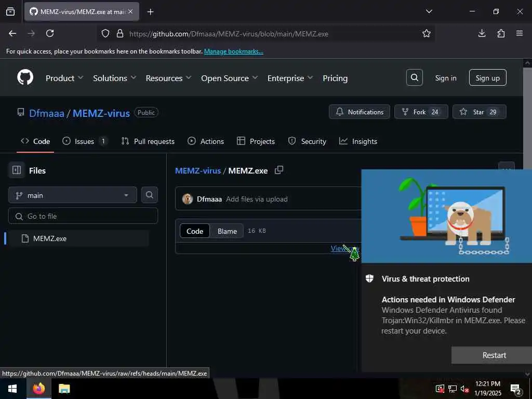This screenshot has height=399, width=532.
Task: Open the Actions tab
Action: click(206, 141)
